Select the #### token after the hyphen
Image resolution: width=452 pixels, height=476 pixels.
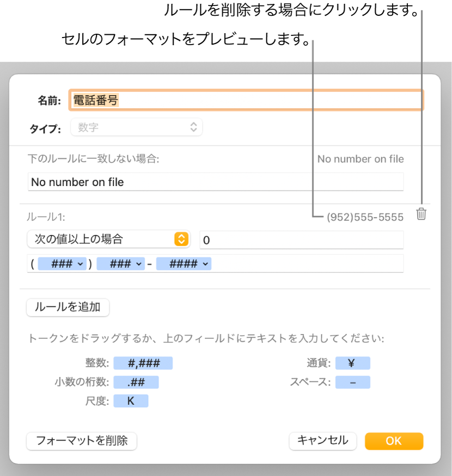coord(184,264)
